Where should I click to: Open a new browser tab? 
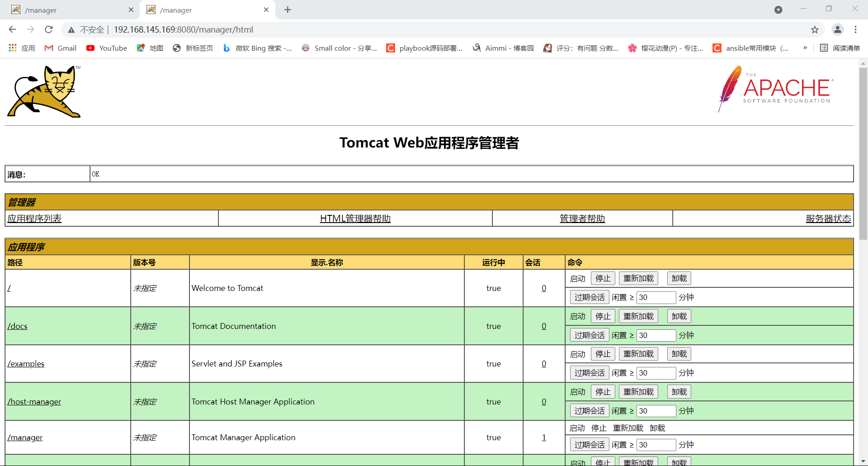pyautogui.click(x=288, y=10)
